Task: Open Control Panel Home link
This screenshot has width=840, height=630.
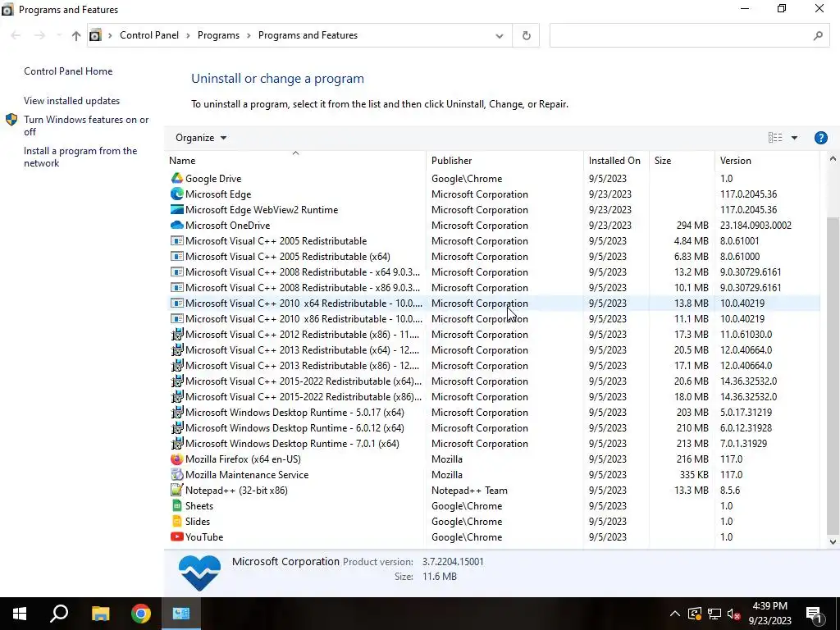Action: pos(68,71)
